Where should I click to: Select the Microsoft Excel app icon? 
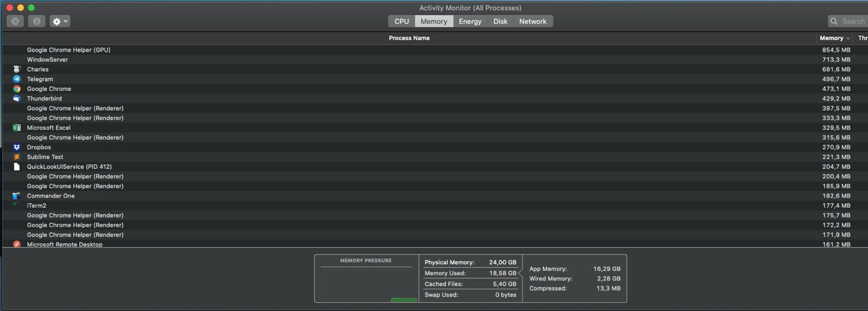[x=16, y=128]
